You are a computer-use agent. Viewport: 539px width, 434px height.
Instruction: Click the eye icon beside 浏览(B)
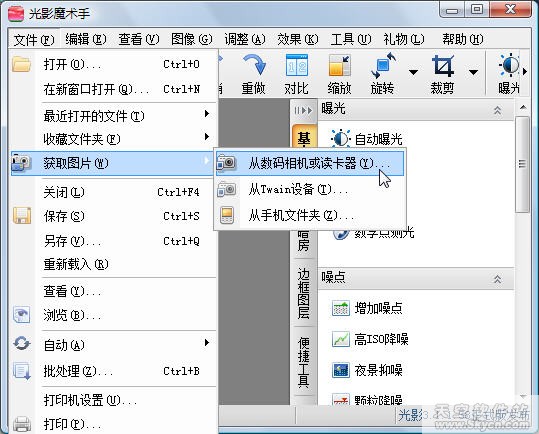point(21,315)
